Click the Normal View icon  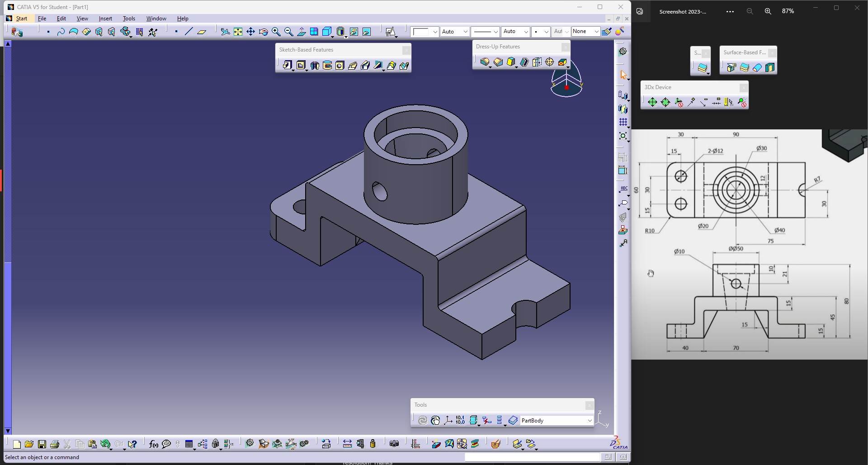pos(301,31)
